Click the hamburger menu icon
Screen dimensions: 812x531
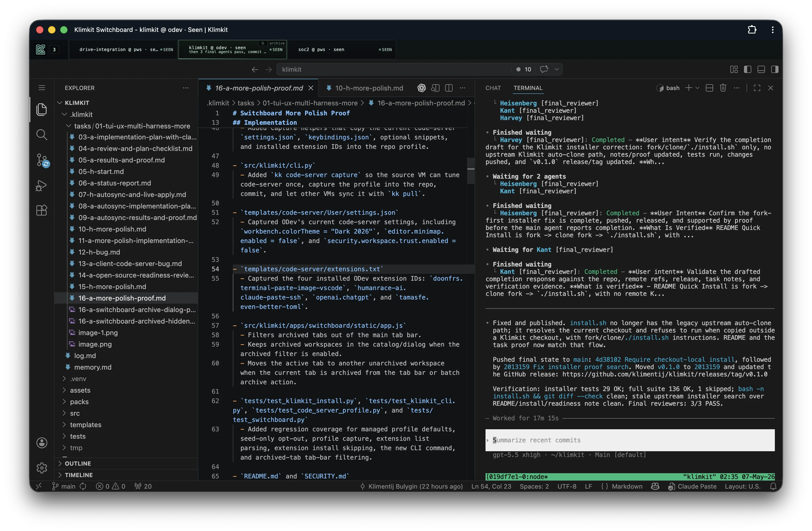42,88
